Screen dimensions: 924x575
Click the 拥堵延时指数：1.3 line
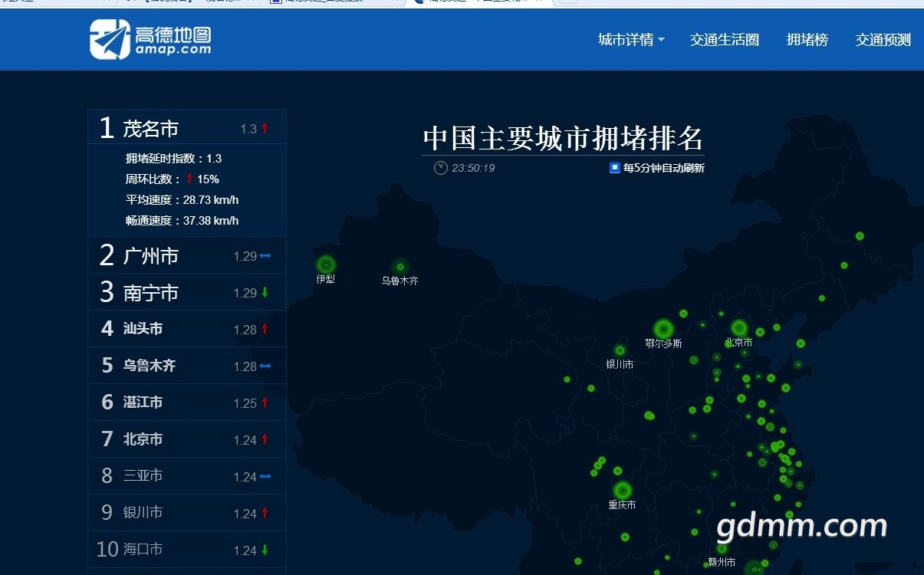tap(174, 159)
